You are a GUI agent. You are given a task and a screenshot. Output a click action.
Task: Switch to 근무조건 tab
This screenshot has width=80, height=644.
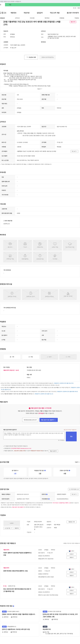coord(17,18)
